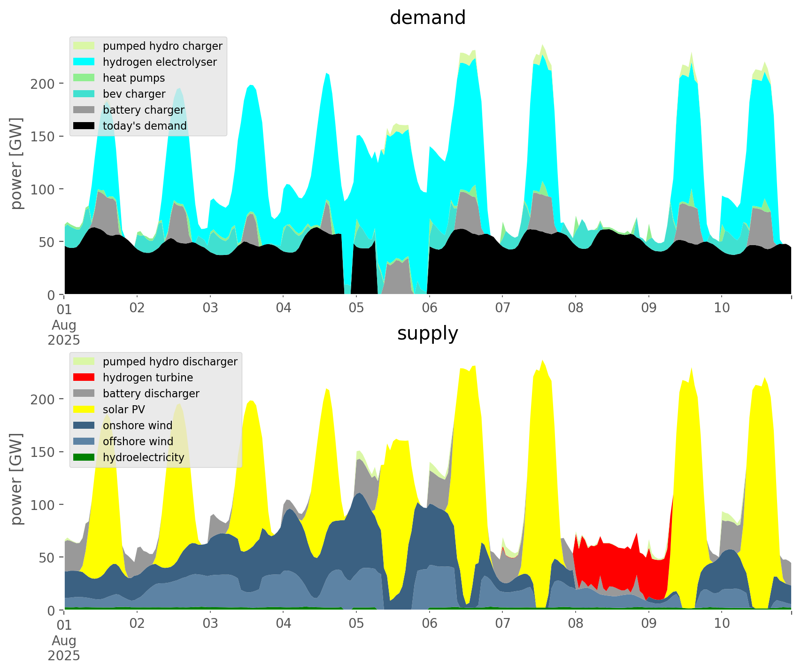Click the today's demand black legend swatch
Screen dimensions: 801x672
tap(85, 126)
